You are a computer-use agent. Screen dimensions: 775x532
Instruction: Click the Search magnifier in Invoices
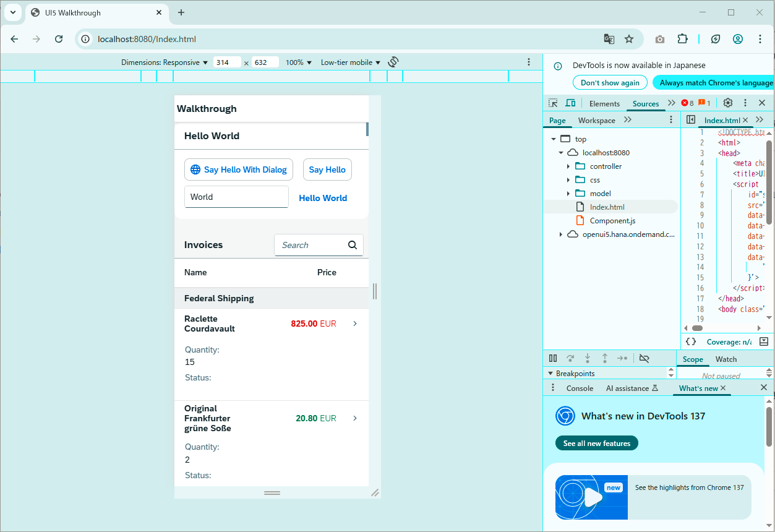[353, 245]
